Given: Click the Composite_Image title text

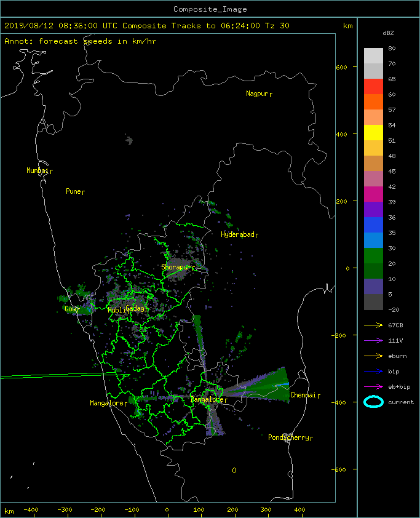Looking at the screenshot, I should pyautogui.click(x=210, y=9).
